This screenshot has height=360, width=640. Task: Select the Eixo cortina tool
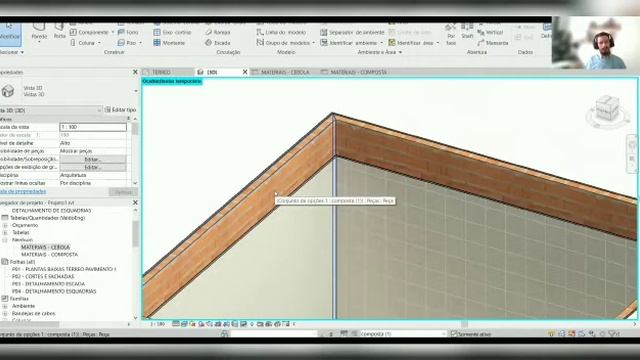172,32
